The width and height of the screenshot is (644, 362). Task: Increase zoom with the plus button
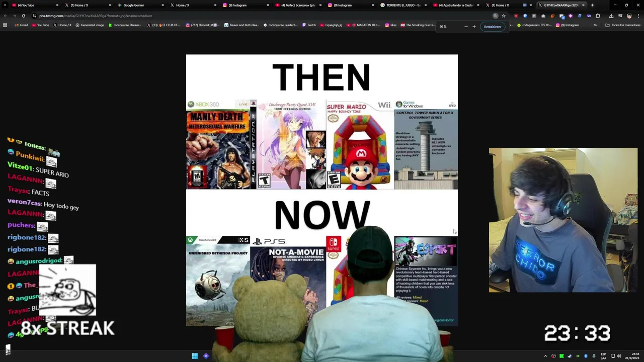(474, 27)
